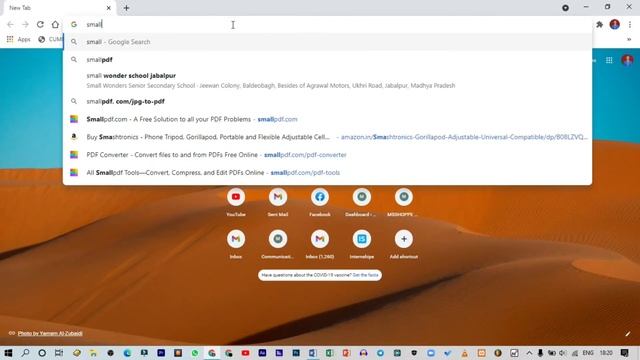Open the Chrome three-dot menu

pos(630,24)
